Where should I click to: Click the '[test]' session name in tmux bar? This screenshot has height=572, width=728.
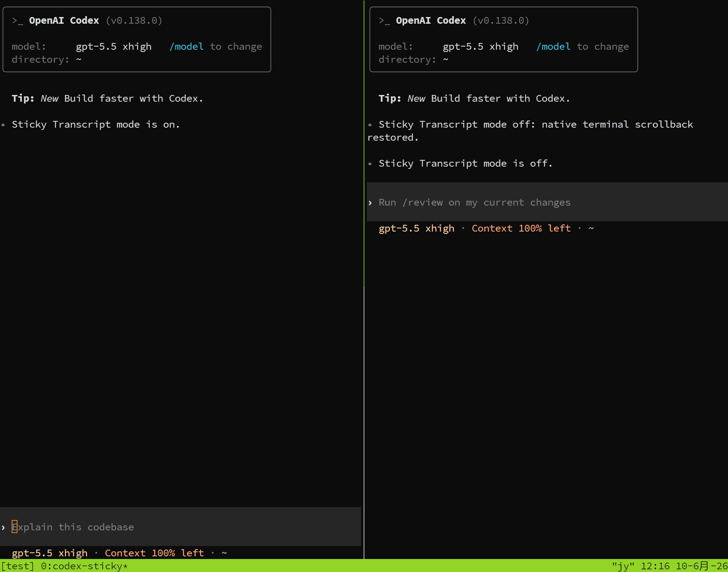click(x=18, y=566)
